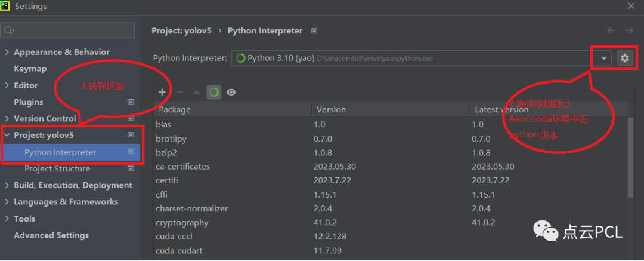Click the interpreter settings gear icon

[x=624, y=58]
